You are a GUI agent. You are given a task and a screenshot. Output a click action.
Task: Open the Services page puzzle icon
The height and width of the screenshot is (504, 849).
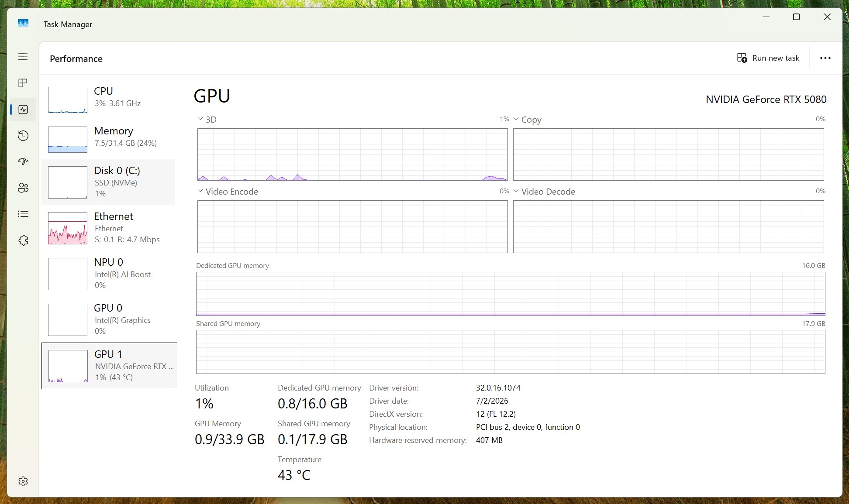pos(23,240)
